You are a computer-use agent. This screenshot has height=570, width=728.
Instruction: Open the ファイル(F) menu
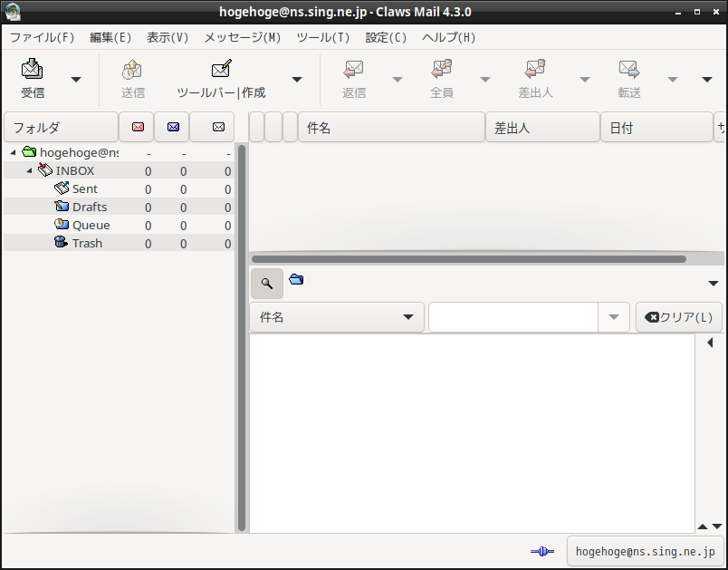42,38
